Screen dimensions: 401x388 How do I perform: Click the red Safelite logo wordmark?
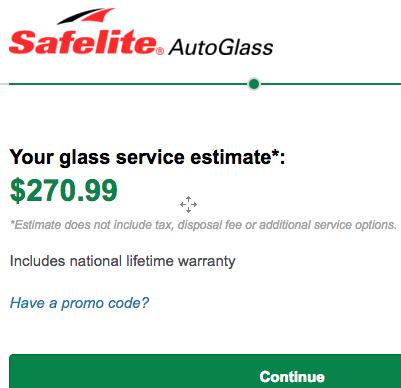click(83, 43)
